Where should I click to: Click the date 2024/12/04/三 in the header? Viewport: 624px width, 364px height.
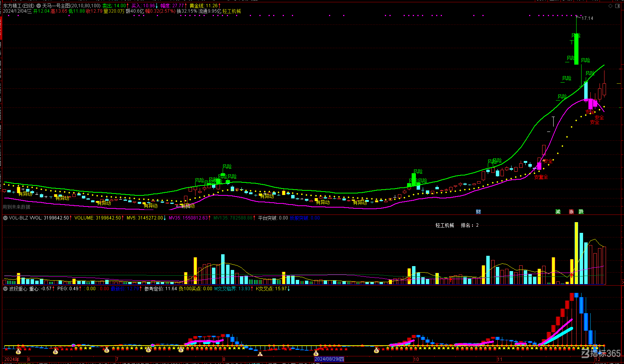18,11
